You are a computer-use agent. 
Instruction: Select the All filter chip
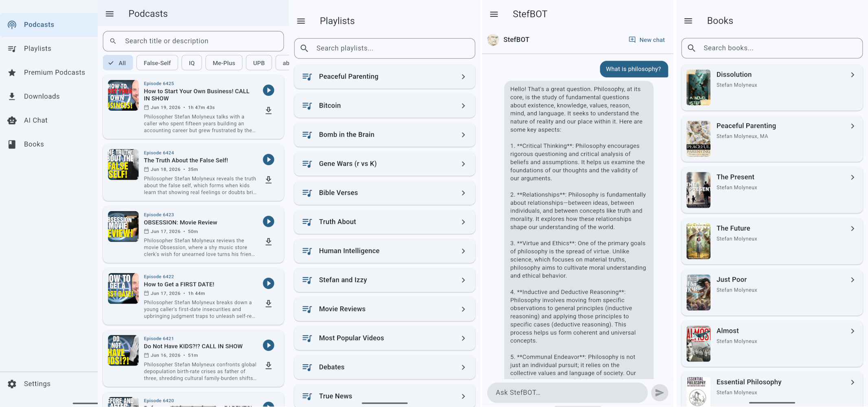pyautogui.click(x=118, y=63)
